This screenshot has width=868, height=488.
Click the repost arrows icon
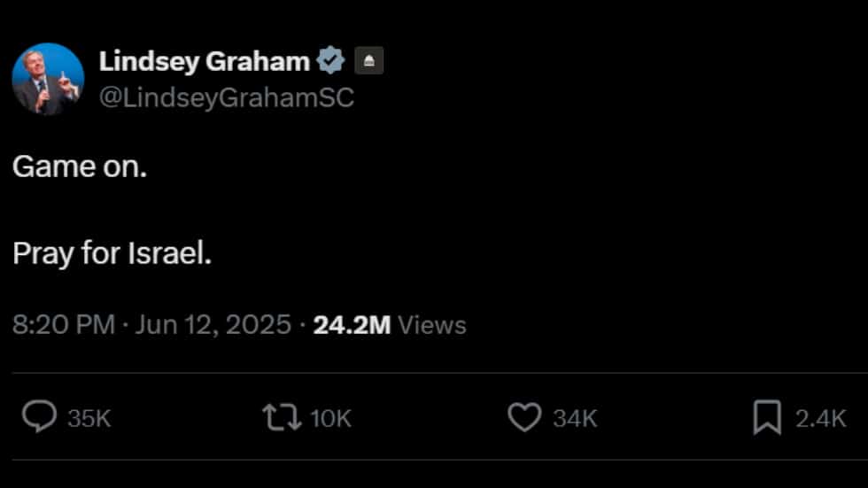[x=281, y=417]
